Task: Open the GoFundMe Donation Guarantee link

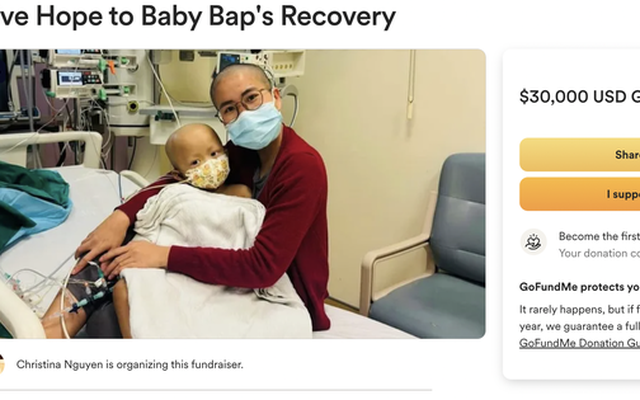Action: 580,343
